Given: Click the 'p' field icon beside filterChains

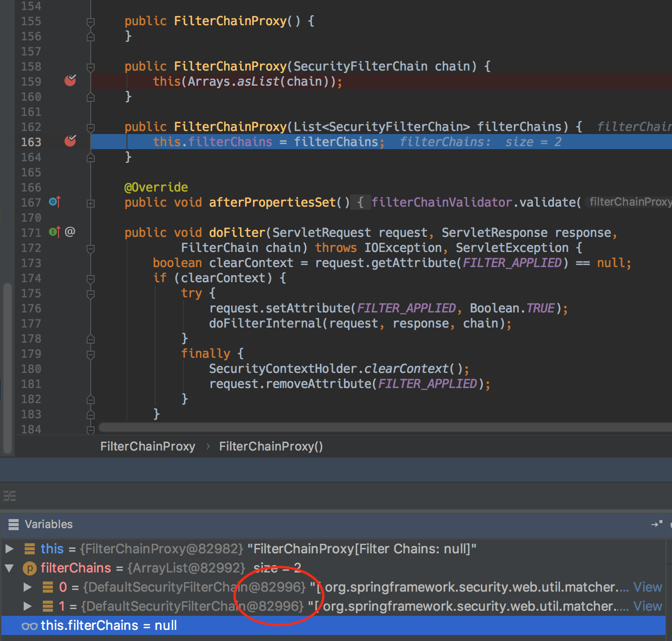Looking at the screenshot, I should pyautogui.click(x=30, y=568).
